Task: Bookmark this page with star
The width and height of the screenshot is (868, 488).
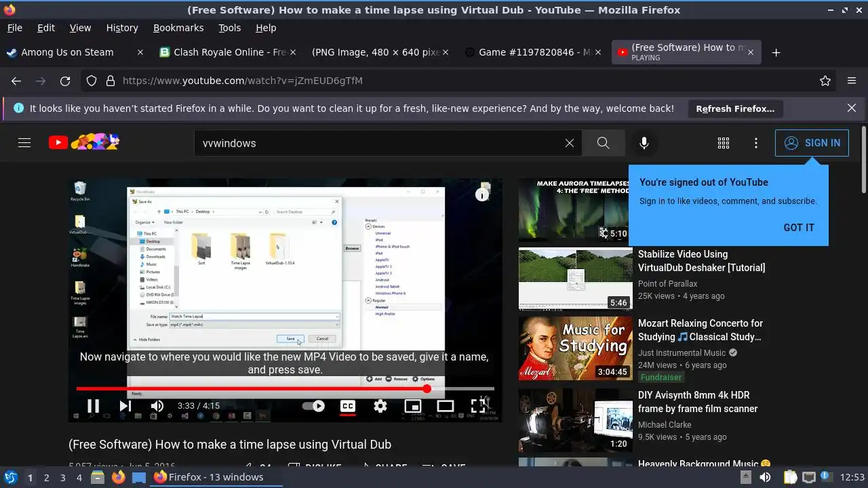Action: click(825, 81)
